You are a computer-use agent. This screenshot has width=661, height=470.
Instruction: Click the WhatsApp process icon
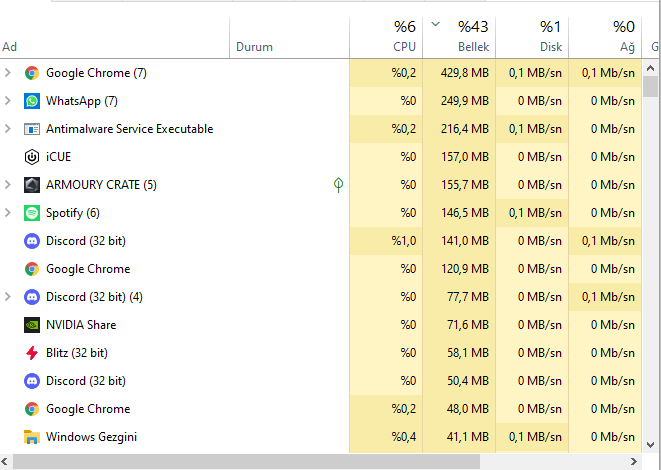pyautogui.click(x=32, y=101)
